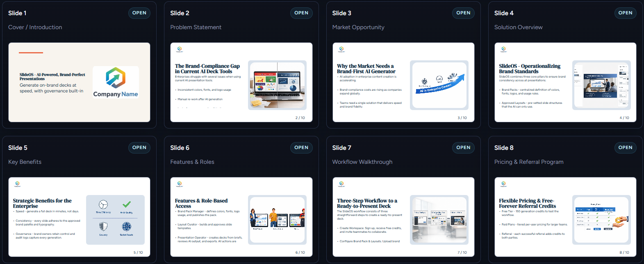Click the 'Slide 2' card title
Screen dimensions: 644x264
click(180, 13)
